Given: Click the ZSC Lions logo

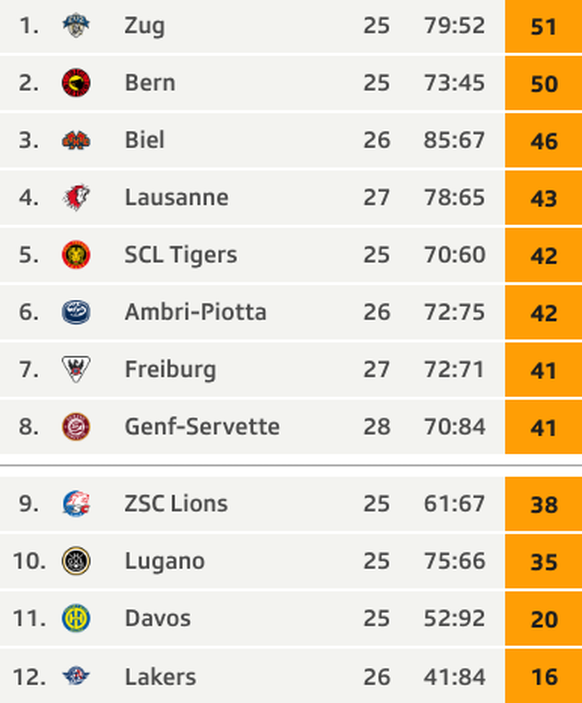Looking at the screenshot, I should pyautogui.click(x=76, y=503).
